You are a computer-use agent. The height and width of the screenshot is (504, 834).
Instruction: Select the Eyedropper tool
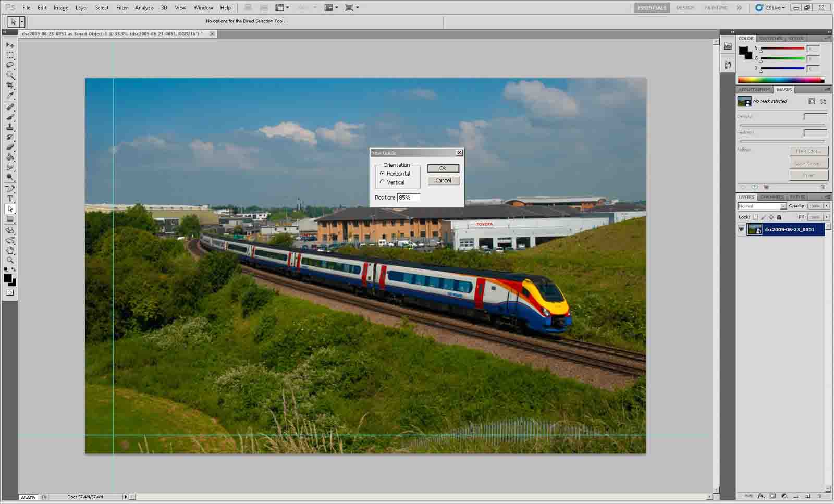[10, 95]
